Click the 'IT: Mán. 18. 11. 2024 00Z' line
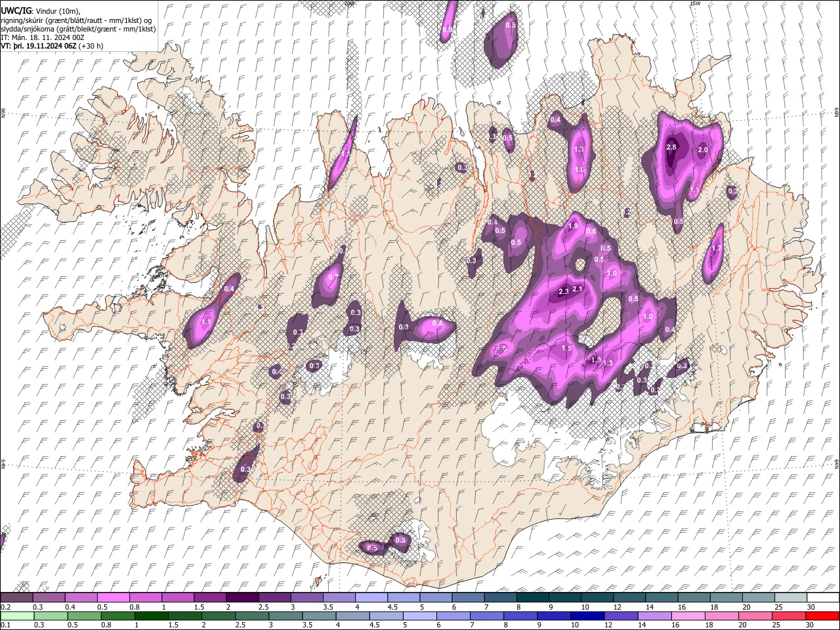Image resolution: width=840 pixels, height=630 pixels. [x=43, y=38]
